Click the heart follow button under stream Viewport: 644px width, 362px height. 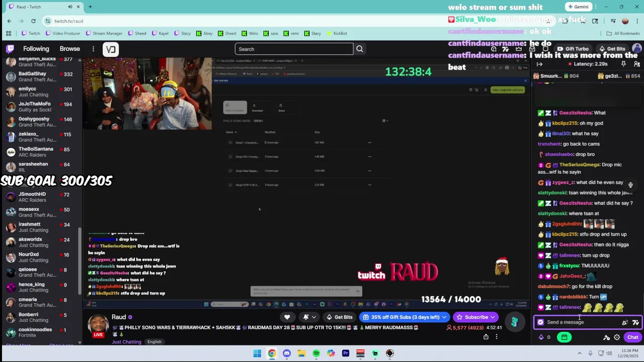point(287,317)
